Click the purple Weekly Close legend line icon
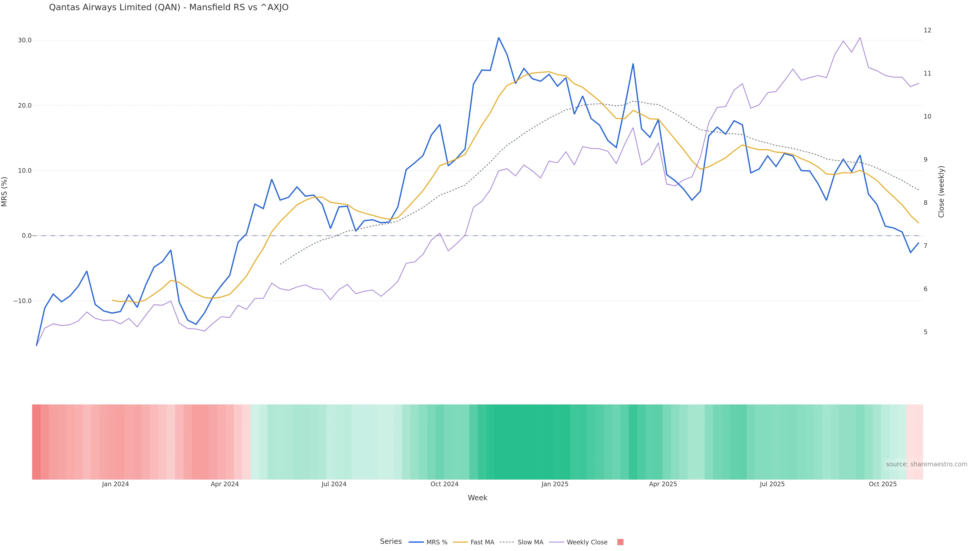The height and width of the screenshot is (551, 980). pos(557,542)
